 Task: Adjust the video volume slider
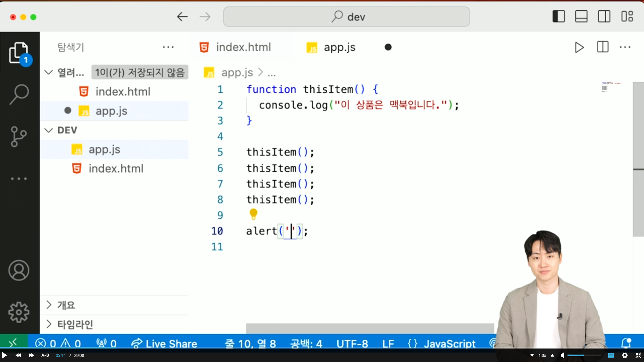coord(584,355)
